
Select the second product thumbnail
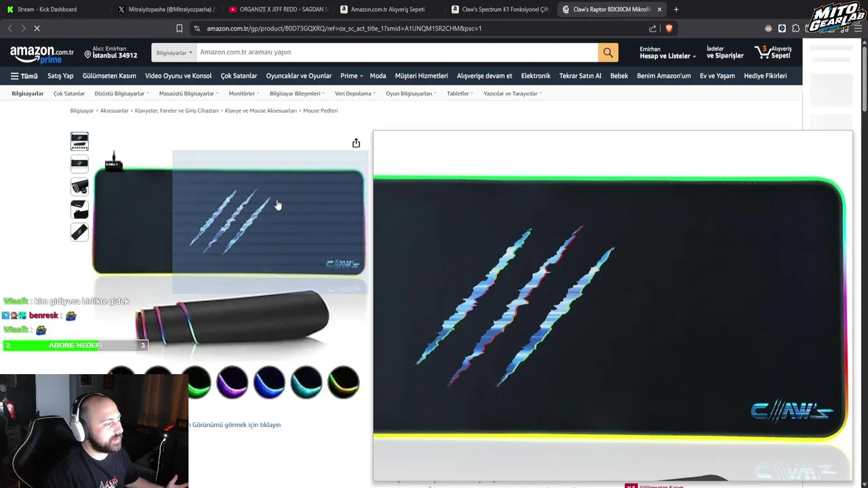pyautogui.click(x=79, y=164)
